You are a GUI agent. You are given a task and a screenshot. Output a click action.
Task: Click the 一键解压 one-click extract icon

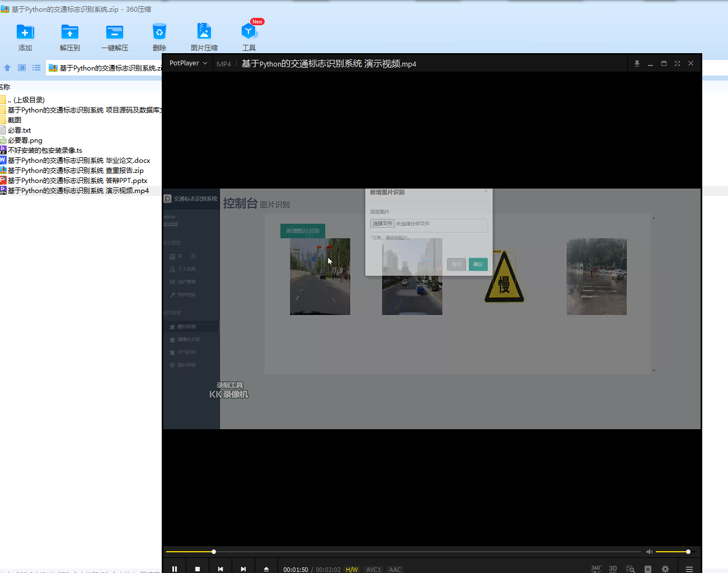(x=115, y=32)
